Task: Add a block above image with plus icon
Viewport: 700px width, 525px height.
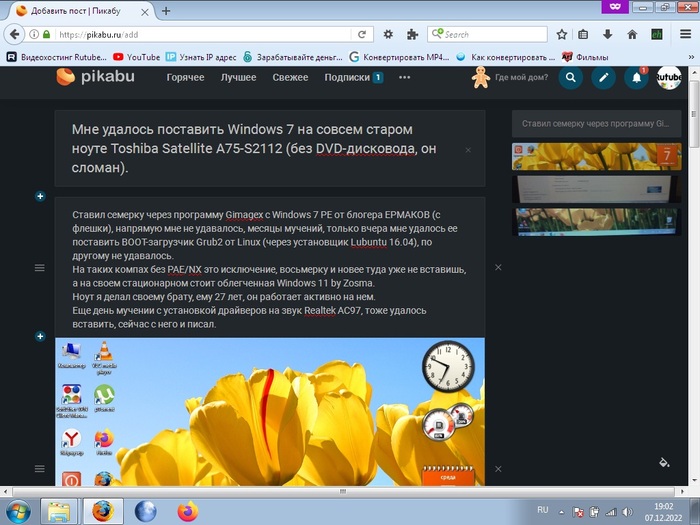Action: click(40, 336)
